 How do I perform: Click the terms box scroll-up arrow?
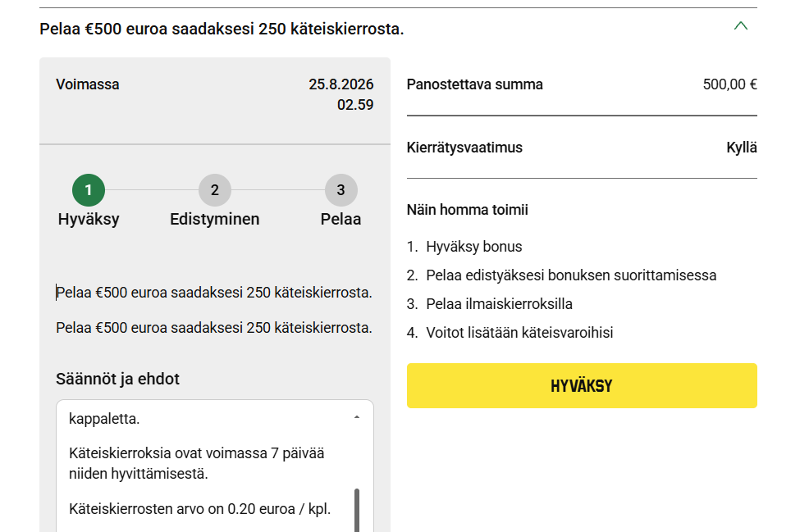[357, 417]
